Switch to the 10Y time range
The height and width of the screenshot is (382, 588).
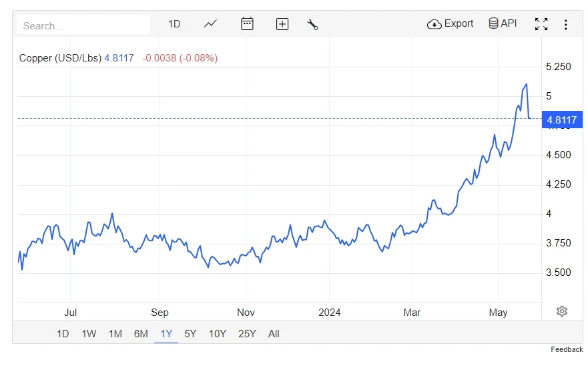click(x=218, y=334)
